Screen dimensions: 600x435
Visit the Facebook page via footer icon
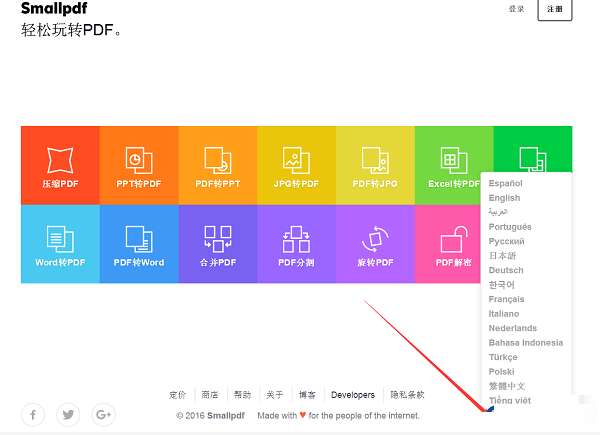click(x=33, y=415)
